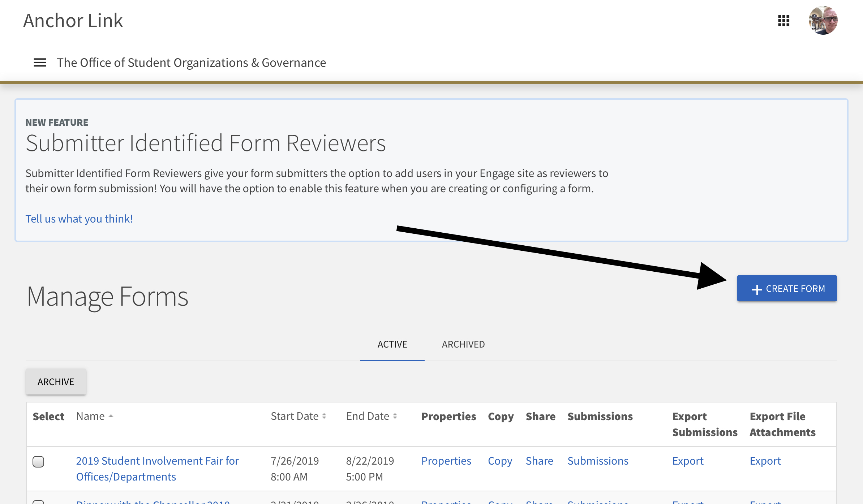Image resolution: width=863 pixels, height=504 pixels.
Task: Open the user profile avatar menu
Action: 823,21
